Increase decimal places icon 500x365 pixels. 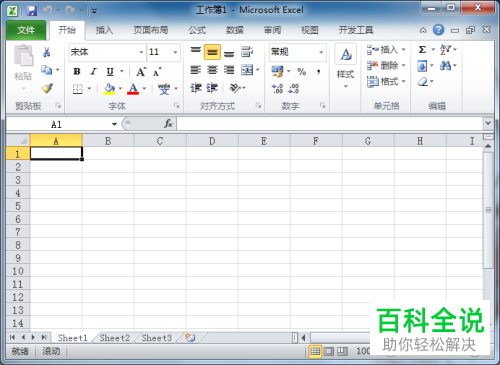click(277, 89)
